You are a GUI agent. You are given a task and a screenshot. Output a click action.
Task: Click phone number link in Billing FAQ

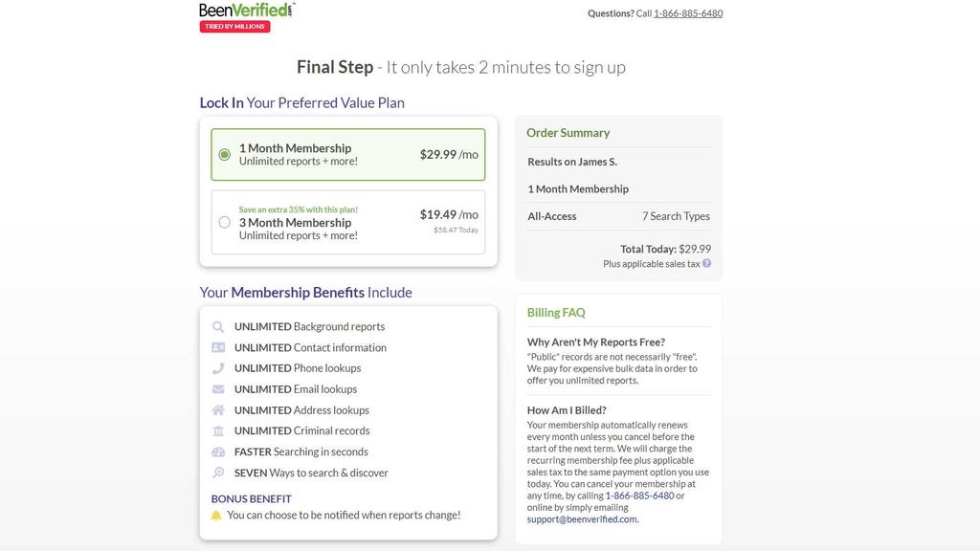639,496
